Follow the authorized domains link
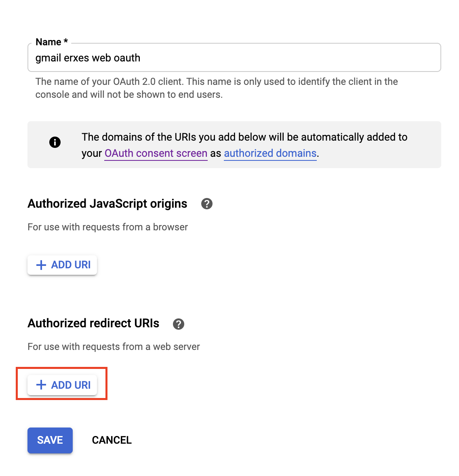459x476 pixels. pos(270,154)
